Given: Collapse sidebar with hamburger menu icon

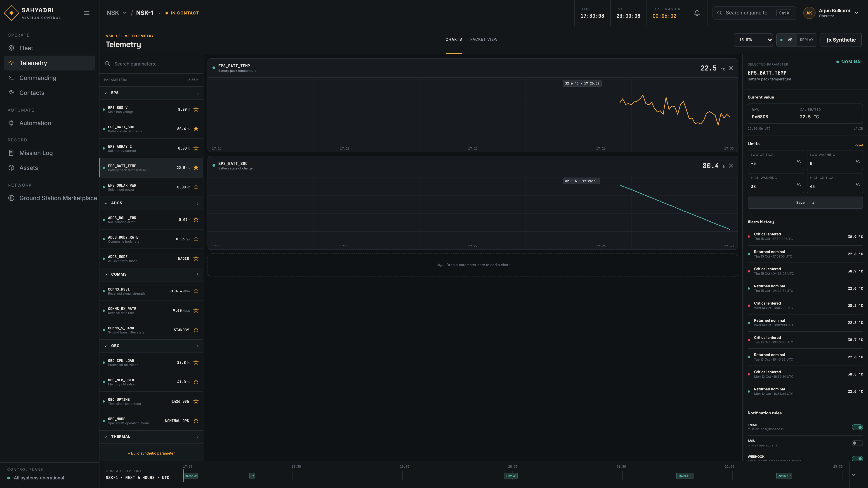Looking at the screenshot, I should coord(87,13).
